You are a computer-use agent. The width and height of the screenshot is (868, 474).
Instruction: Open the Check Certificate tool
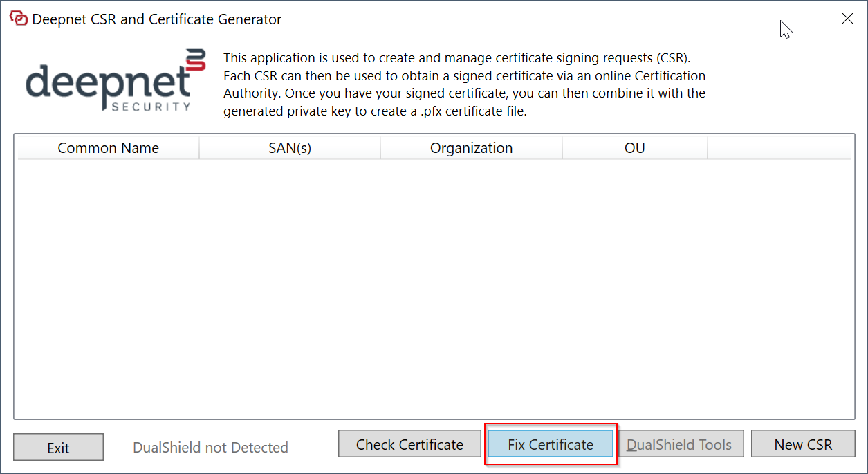409,444
